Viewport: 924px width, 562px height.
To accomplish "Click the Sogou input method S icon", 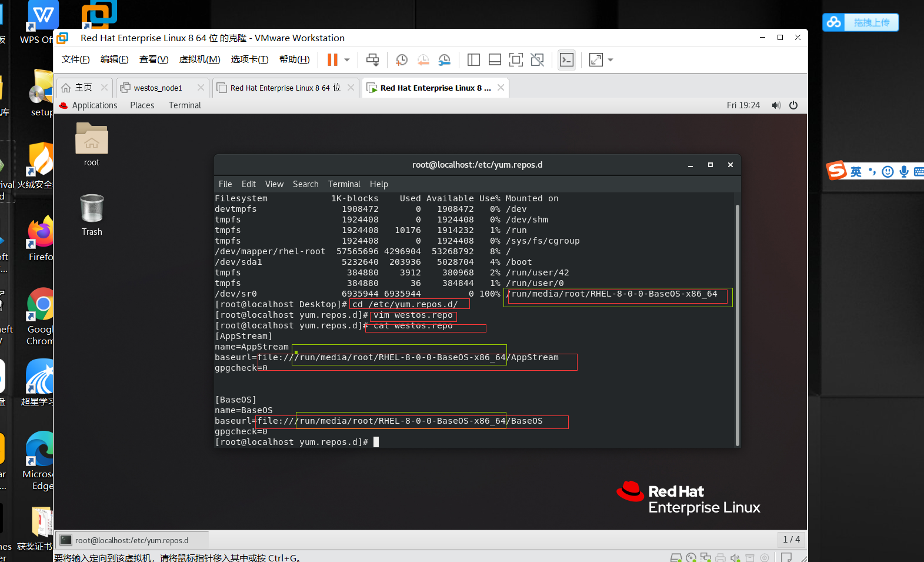I will [836, 171].
